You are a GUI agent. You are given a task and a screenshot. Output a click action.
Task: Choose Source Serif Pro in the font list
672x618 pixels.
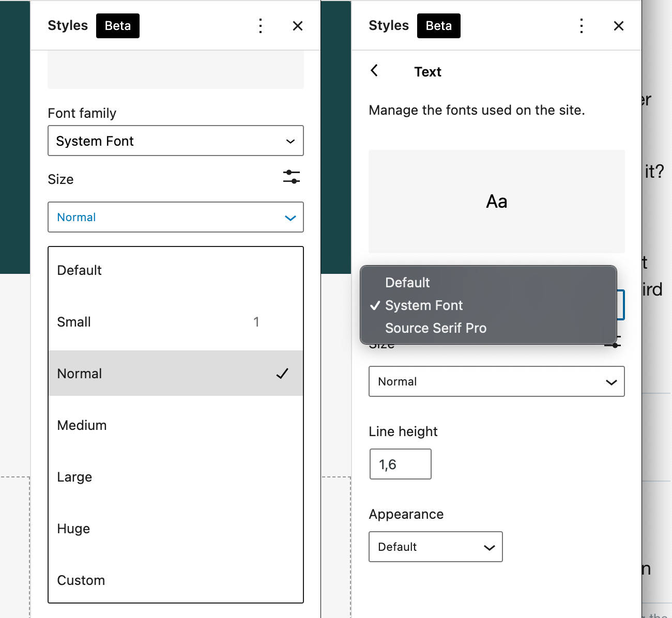tap(436, 328)
